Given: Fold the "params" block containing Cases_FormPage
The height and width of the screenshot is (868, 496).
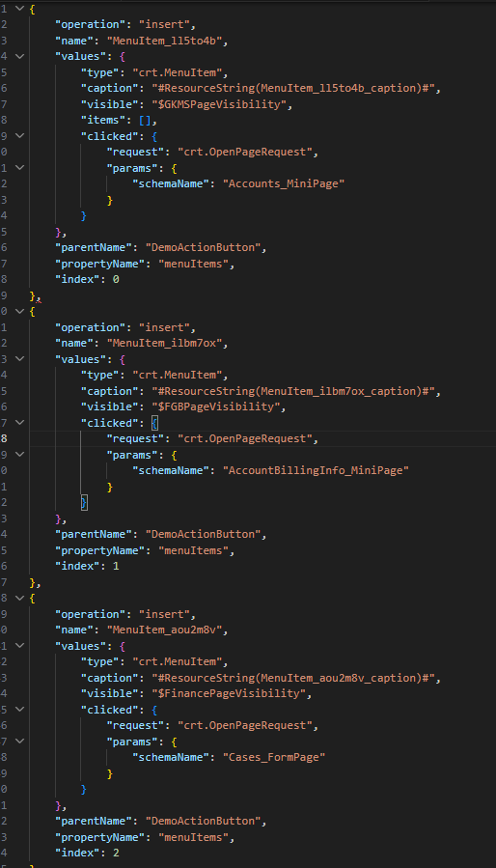Looking at the screenshot, I should (20, 742).
